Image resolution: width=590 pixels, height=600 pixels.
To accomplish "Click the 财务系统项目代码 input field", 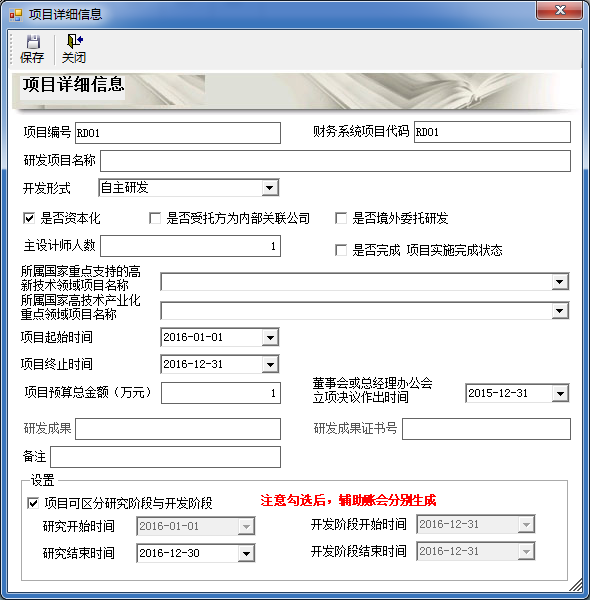I will click(x=492, y=132).
